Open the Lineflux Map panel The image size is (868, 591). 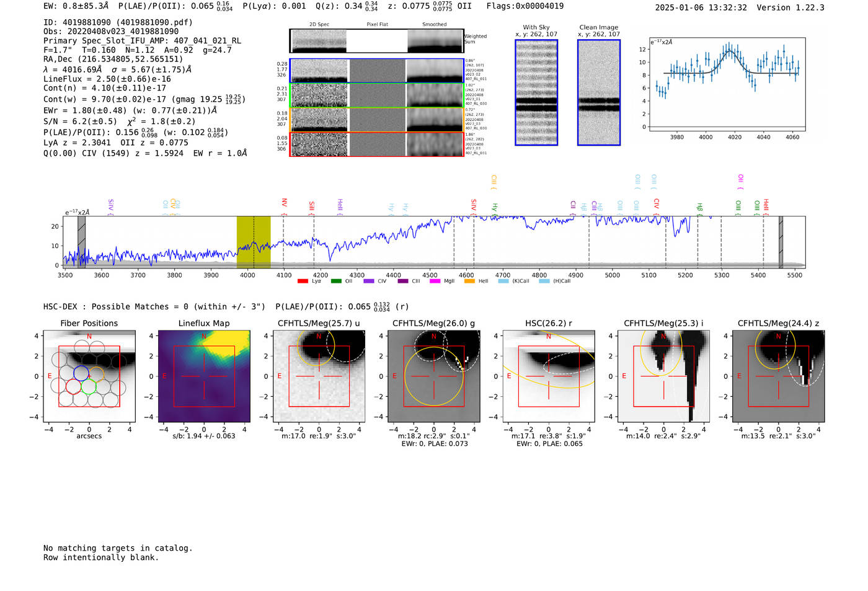coord(204,376)
